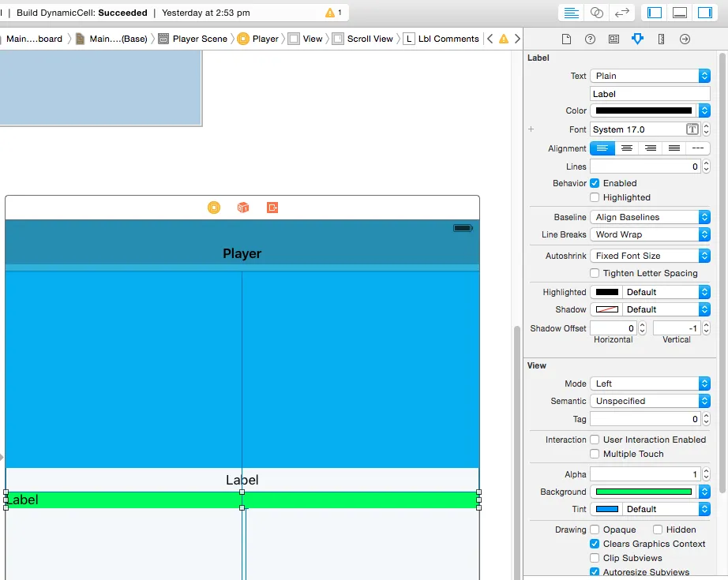Show the Assistant editor
The image size is (728, 580).
pos(597,13)
